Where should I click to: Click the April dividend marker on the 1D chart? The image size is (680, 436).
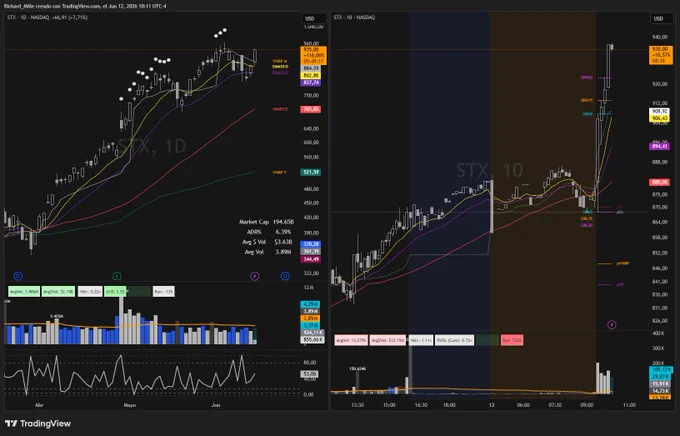[x=18, y=276]
